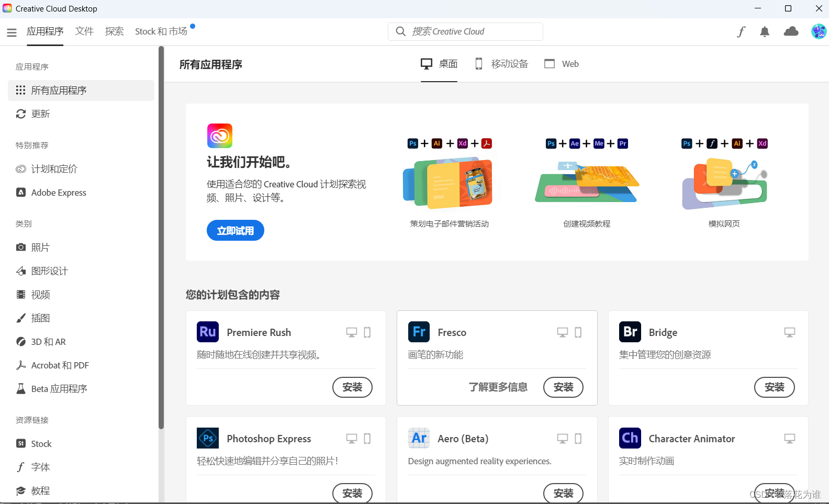829x504 pixels.
Task: Click the Bridge app icon
Action: coord(630,332)
